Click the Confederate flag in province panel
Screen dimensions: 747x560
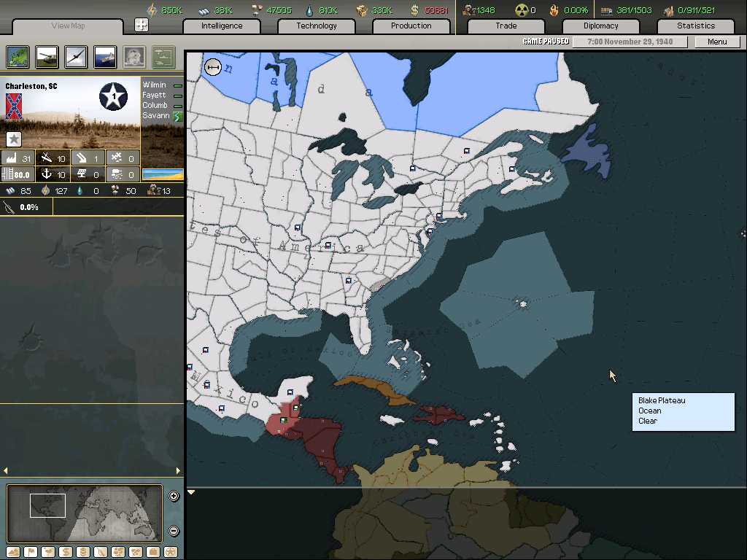click(13, 106)
